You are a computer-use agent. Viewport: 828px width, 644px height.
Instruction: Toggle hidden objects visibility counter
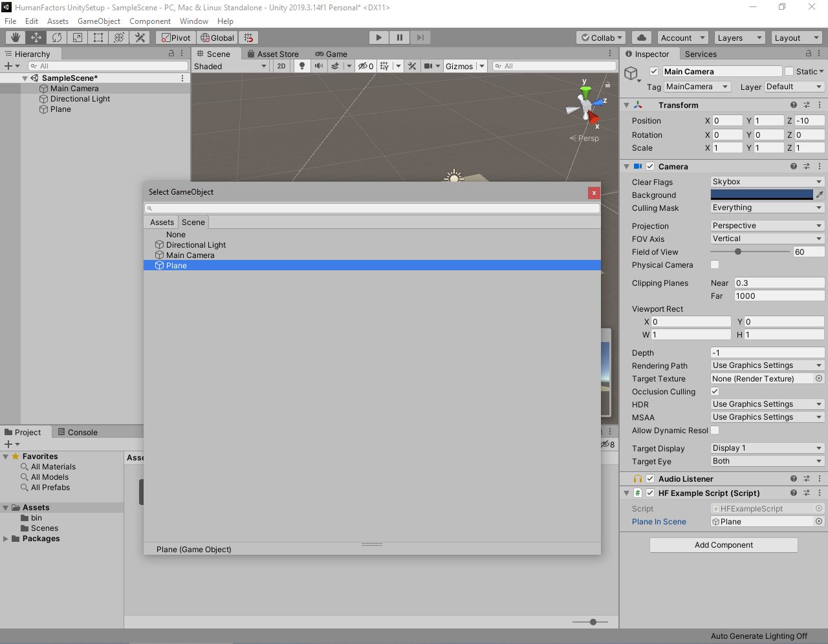pos(366,66)
